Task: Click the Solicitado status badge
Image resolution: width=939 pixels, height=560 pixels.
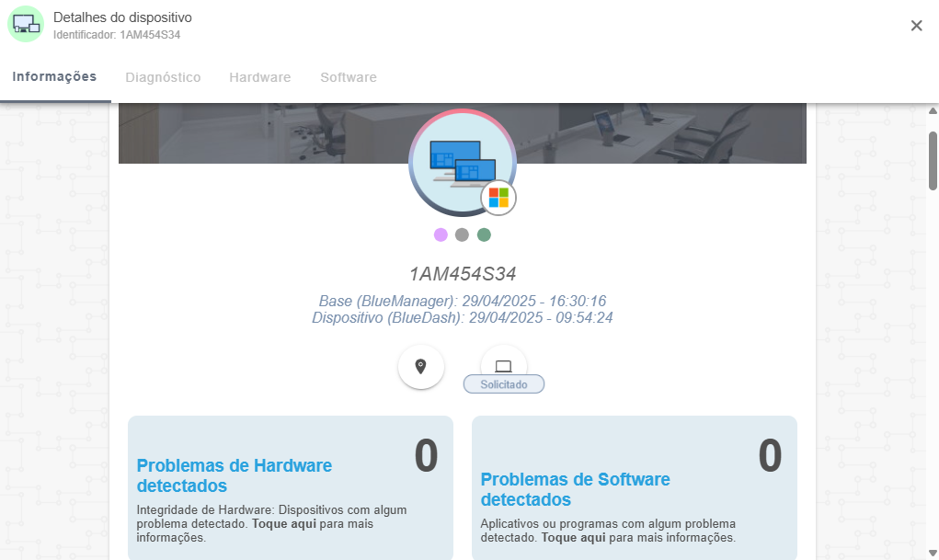Action: coord(504,384)
